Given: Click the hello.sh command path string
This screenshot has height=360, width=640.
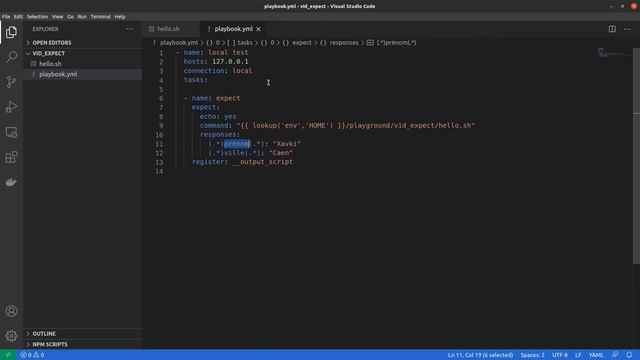Looking at the screenshot, I should click(x=356, y=126).
